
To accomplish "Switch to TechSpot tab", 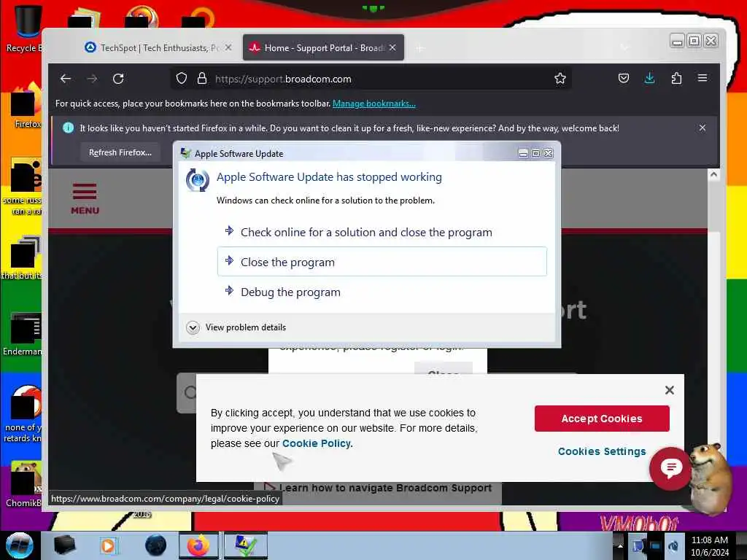I will 156,47.
